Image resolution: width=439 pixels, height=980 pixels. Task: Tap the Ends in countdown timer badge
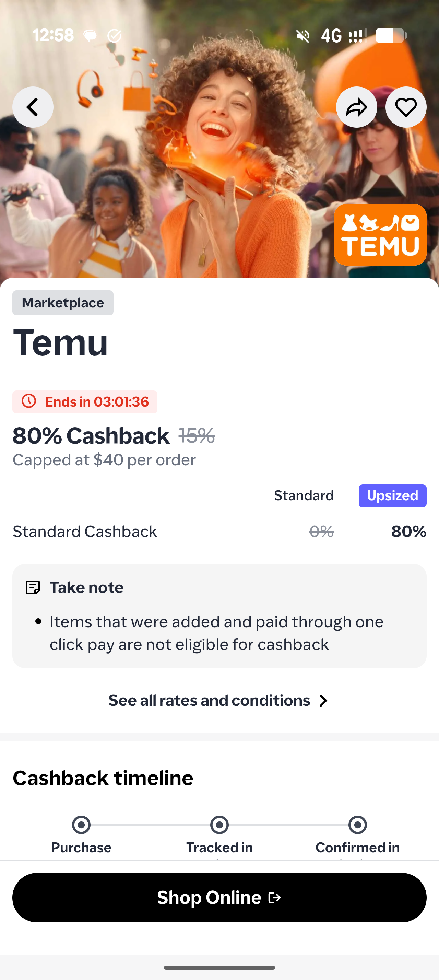(85, 402)
